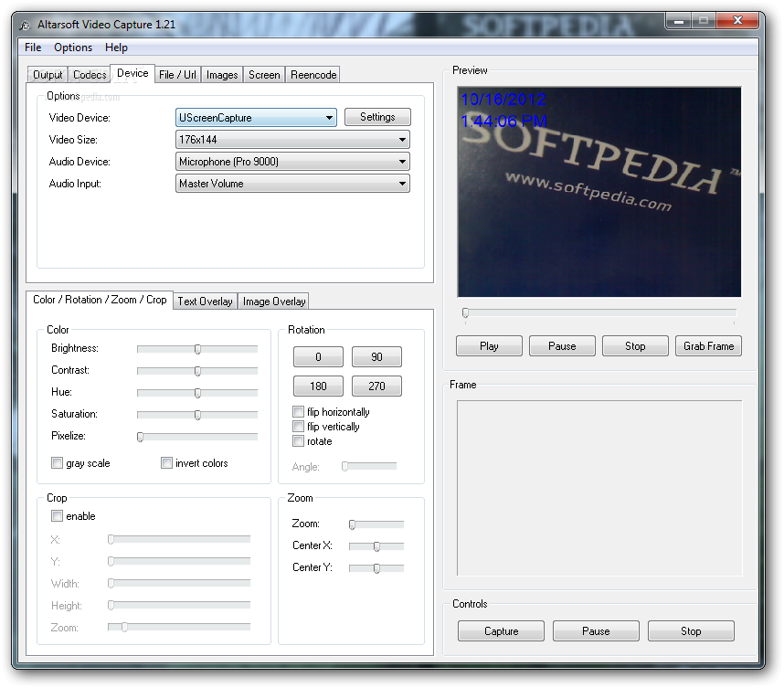Click the Center X slider handle
This screenshot has width=784, height=688.
point(376,546)
